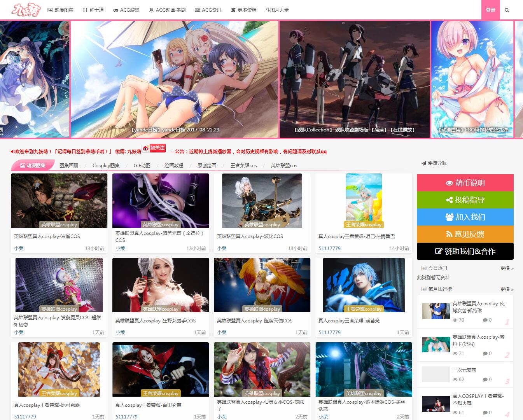Click the 便捷导航 sidebar heading

pos(434,163)
